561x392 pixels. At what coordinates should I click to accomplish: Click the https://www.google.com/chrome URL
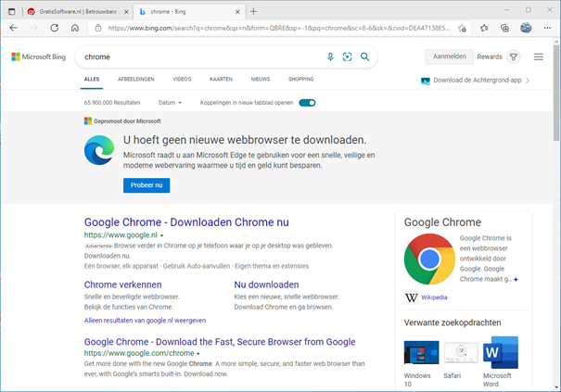tap(139, 353)
